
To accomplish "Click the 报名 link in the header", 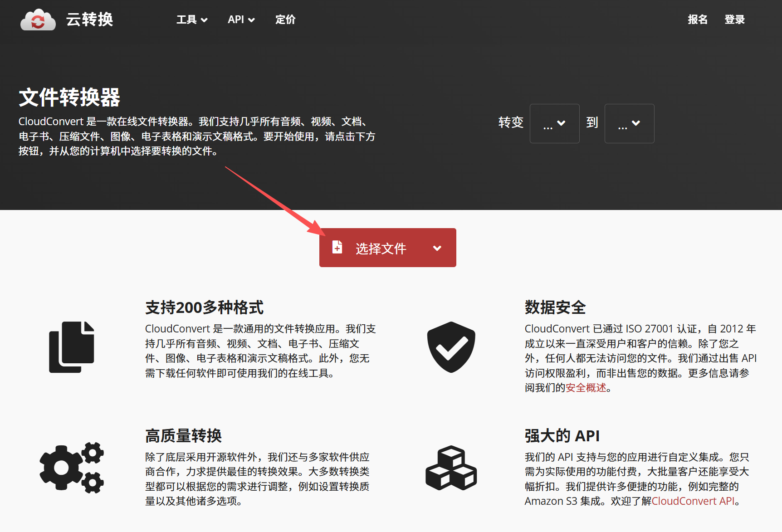I will pos(698,20).
